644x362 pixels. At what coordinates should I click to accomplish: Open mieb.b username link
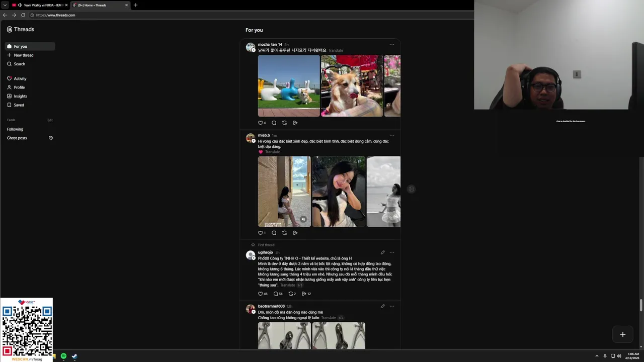pyautogui.click(x=264, y=135)
